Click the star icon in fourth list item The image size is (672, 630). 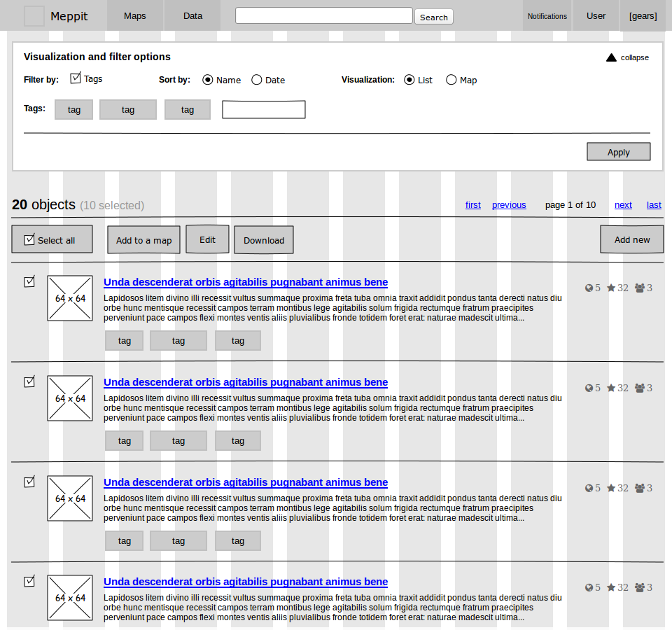pyautogui.click(x=611, y=587)
